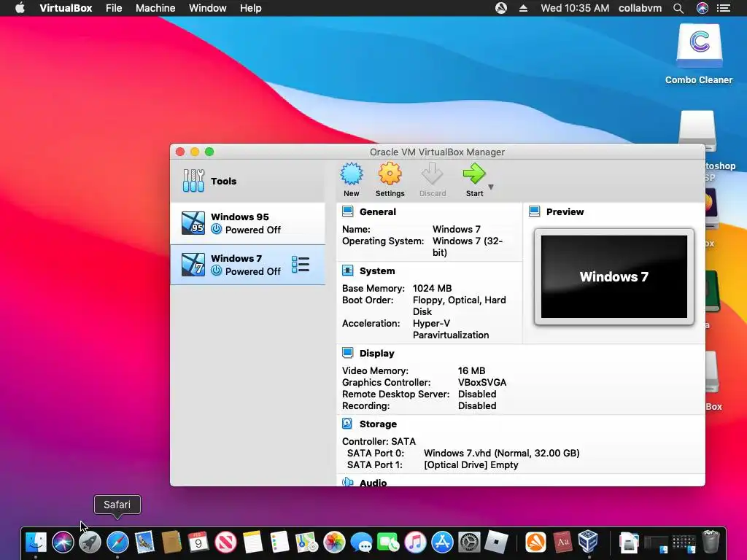Open Launchpad from the dock
Image resolution: width=747 pixels, height=560 pixels.
90,542
